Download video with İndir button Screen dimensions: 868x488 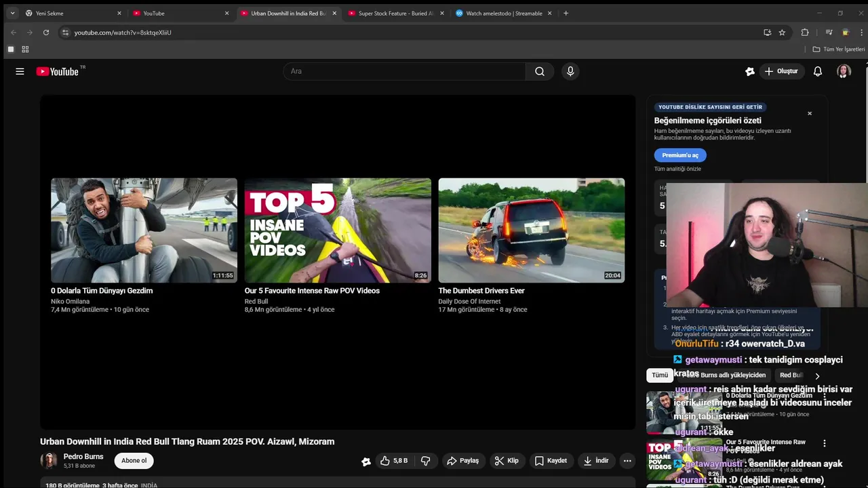coord(596,461)
